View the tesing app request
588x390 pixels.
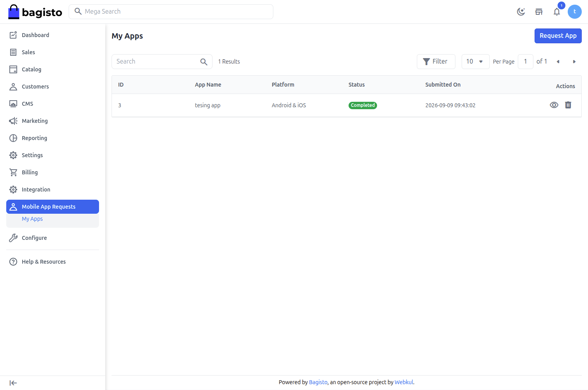(554, 105)
